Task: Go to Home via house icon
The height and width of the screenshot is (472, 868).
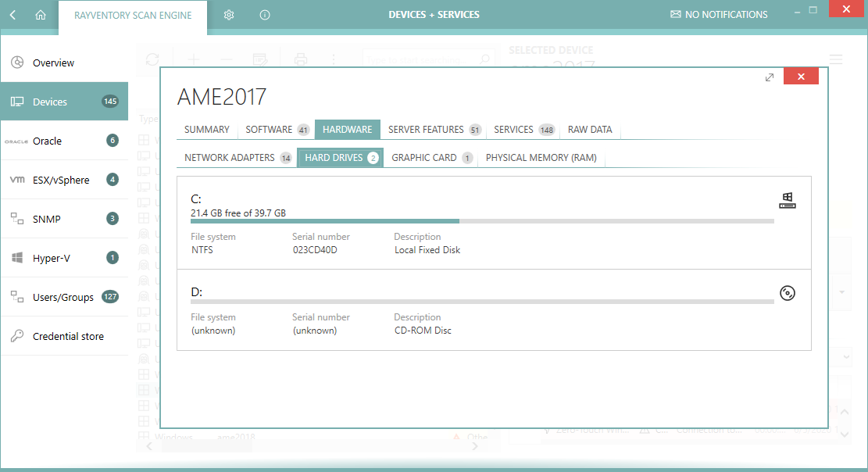Action: tap(41, 15)
